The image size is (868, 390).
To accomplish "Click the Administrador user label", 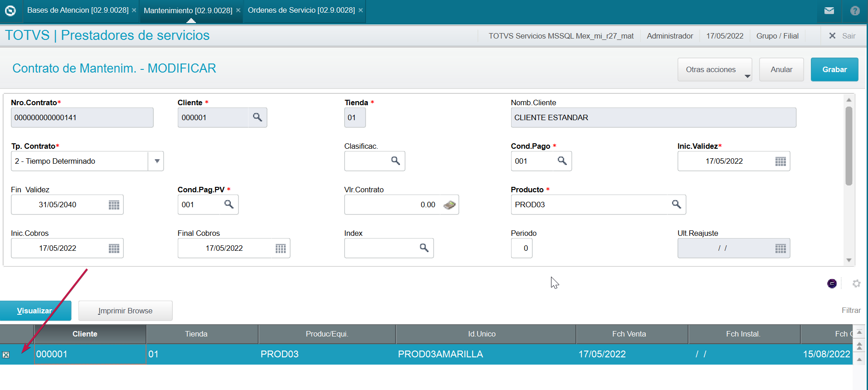I will [x=670, y=36].
